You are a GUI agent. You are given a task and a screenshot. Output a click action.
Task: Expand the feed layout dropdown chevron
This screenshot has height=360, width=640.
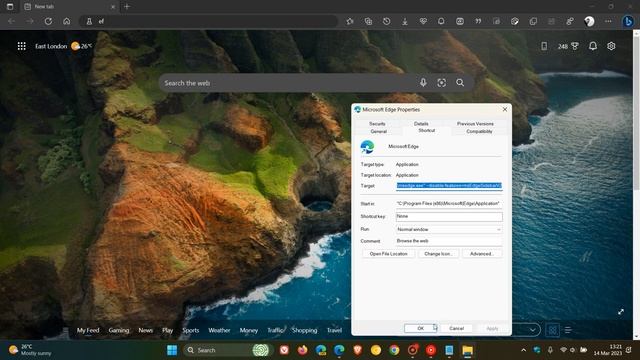click(x=533, y=330)
